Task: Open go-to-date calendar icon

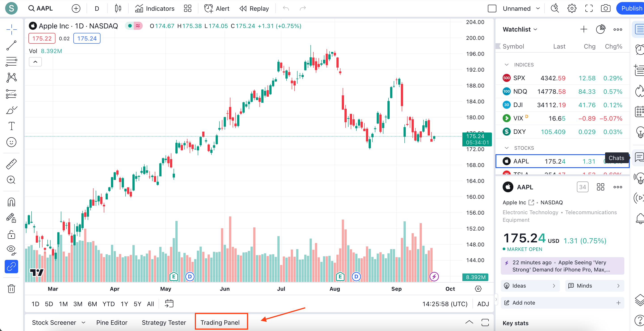Action: point(169,304)
